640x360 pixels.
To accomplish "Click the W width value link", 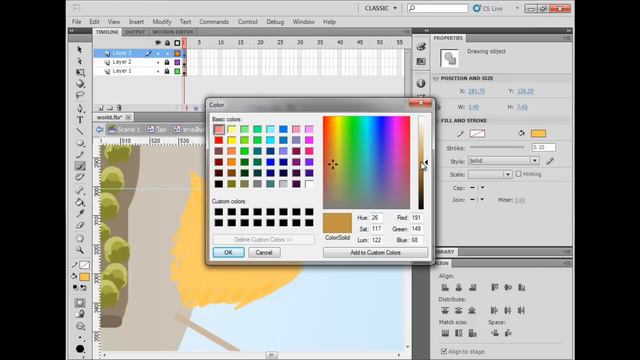I will point(473,107).
